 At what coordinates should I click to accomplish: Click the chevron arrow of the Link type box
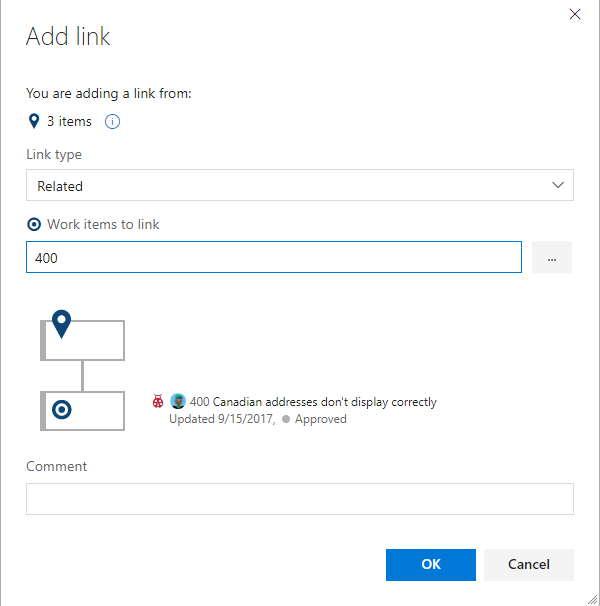[x=557, y=185]
